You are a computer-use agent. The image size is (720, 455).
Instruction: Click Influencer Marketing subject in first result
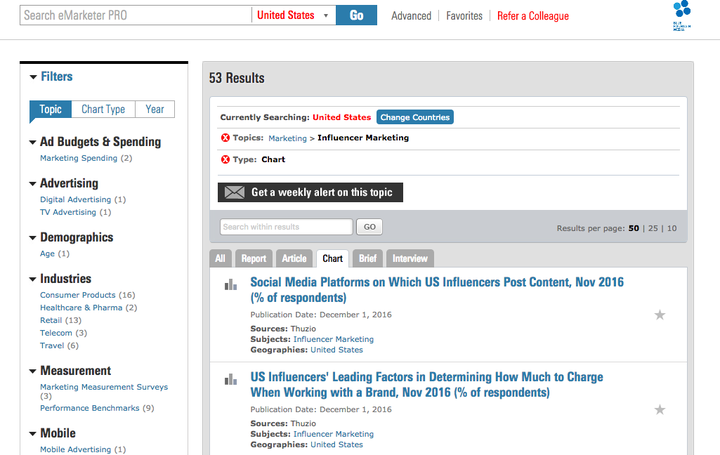(333, 339)
